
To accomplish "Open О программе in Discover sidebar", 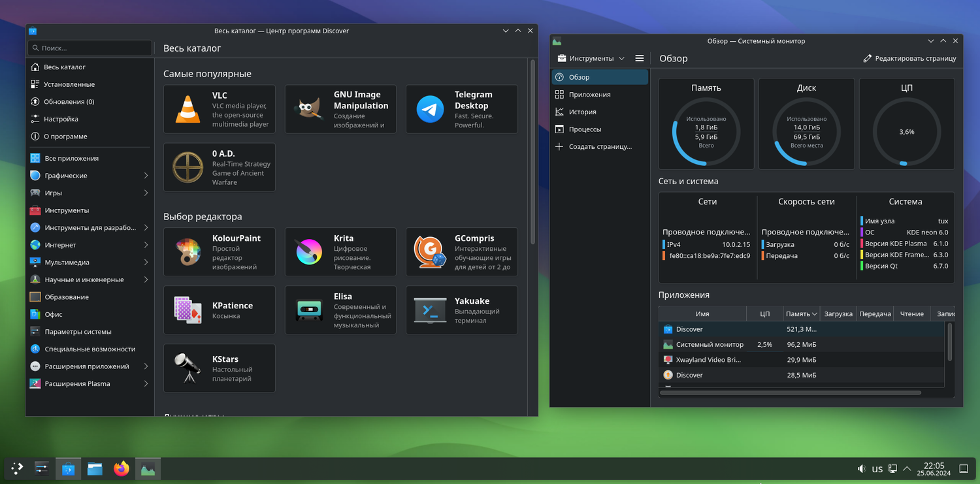I will [x=90, y=136].
